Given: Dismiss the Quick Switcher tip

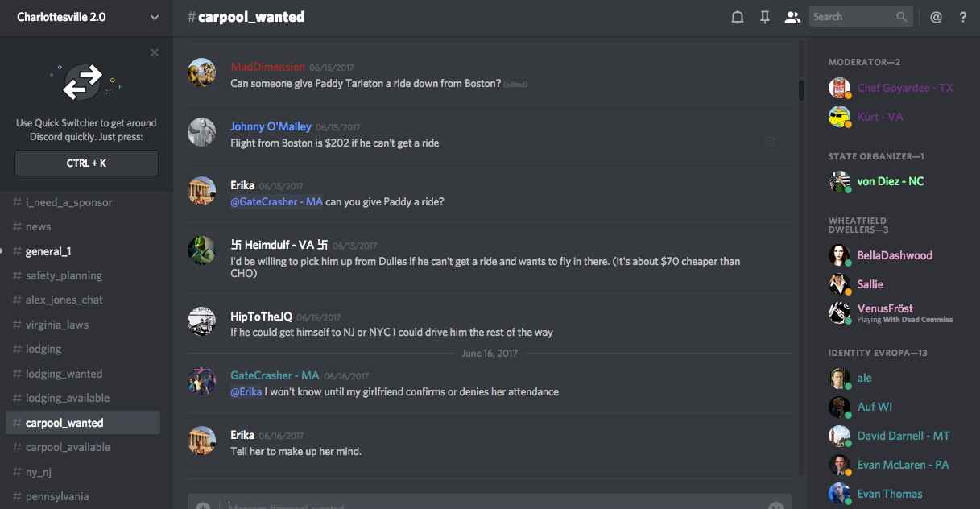Looking at the screenshot, I should pyautogui.click(x=155, y=53).
